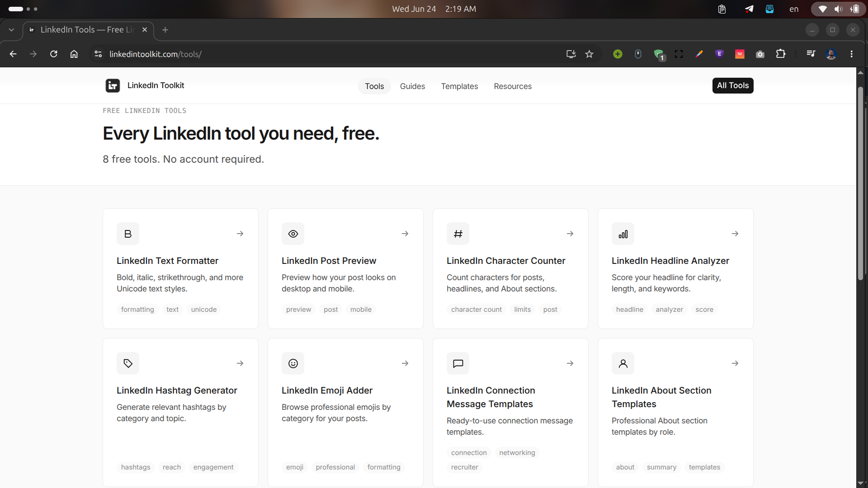
Task: Click arrow icon on About Section Templates card
Action: pos(735,363)
